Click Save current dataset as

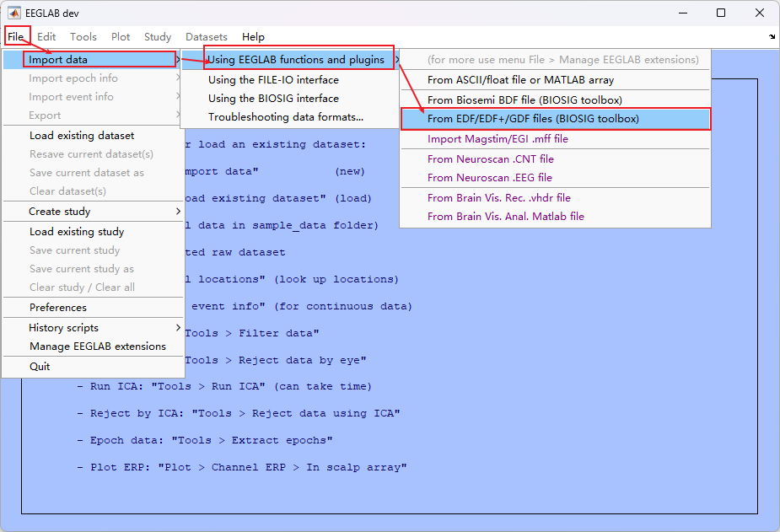[x=93, y=173]
